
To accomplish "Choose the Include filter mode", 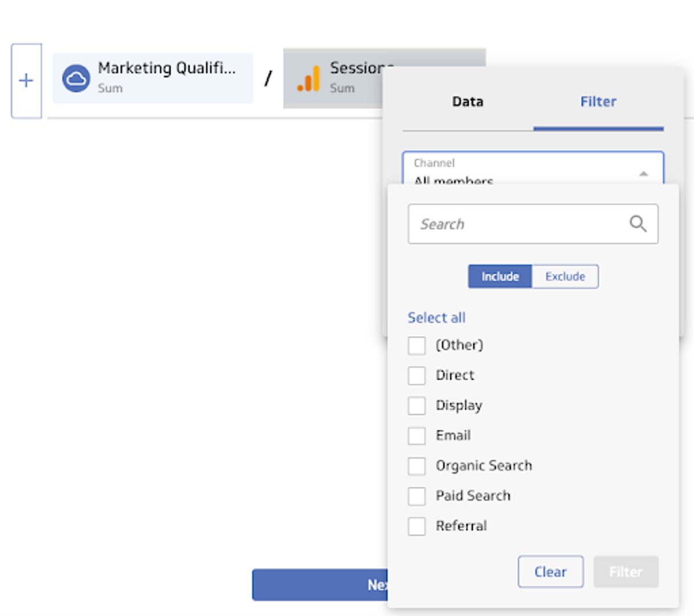I will [500, 277].
